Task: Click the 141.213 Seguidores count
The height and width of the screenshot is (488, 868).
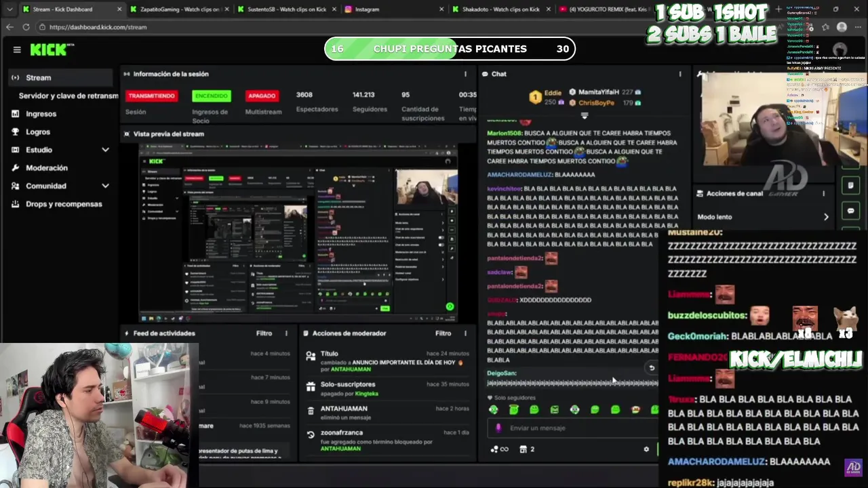Action: (x=363, y=95)
